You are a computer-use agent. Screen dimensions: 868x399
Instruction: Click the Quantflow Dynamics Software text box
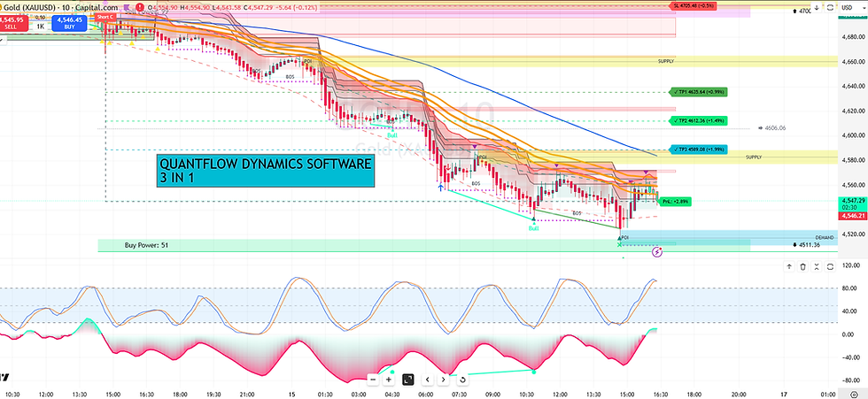[266, 170]
